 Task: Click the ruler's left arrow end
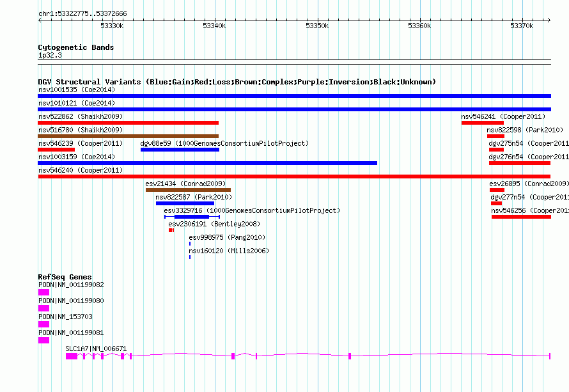(40, 20)
